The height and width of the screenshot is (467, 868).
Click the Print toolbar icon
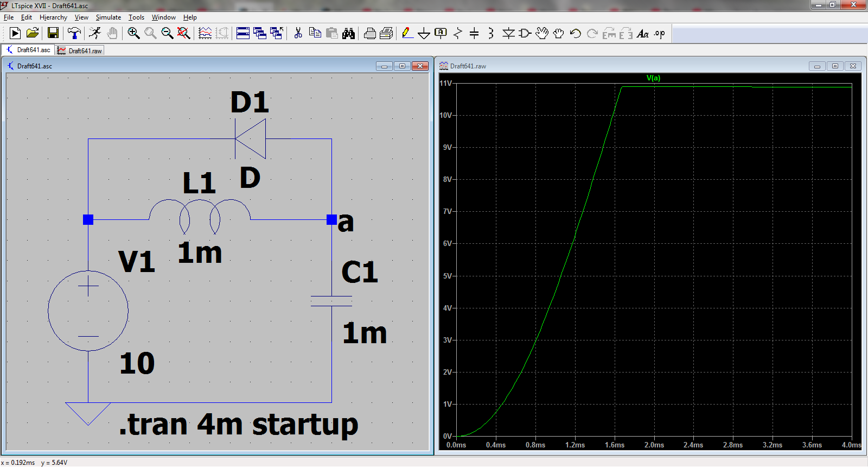coord(386,33)
